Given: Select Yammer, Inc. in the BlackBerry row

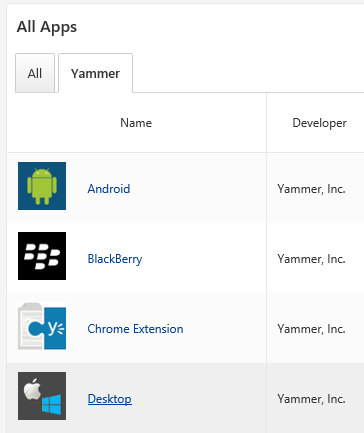Looking at the screenshot, I should point(311,259).
